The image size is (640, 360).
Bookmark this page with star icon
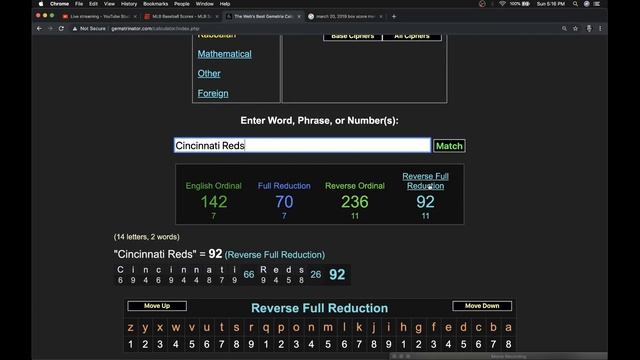pos(576,29)
